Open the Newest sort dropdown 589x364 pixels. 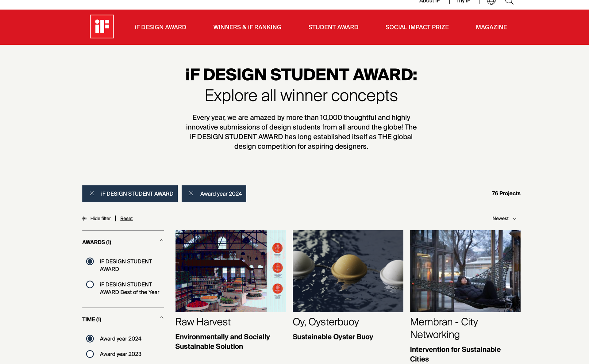pos(504,219)
